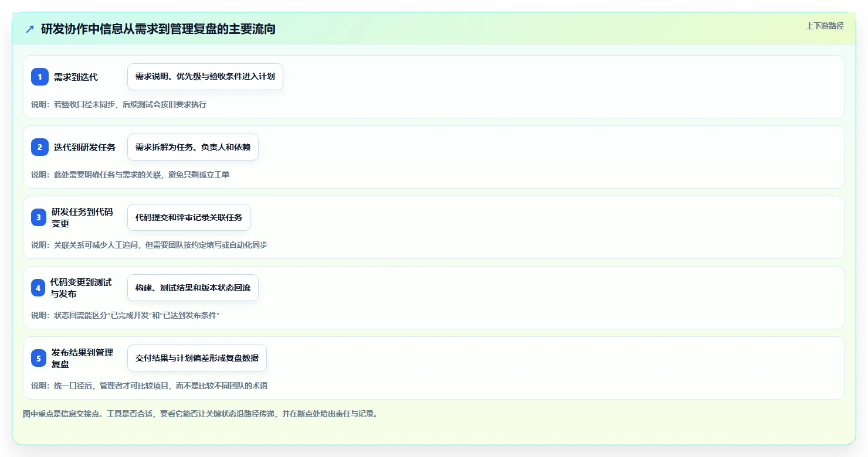Click the footer text 图中重点是信息交接点

201,414
